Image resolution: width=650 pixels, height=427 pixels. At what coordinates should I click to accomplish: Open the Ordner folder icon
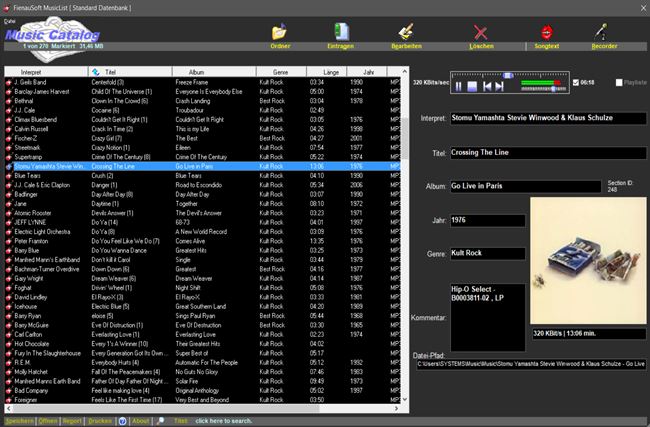[x=280, y=33]
